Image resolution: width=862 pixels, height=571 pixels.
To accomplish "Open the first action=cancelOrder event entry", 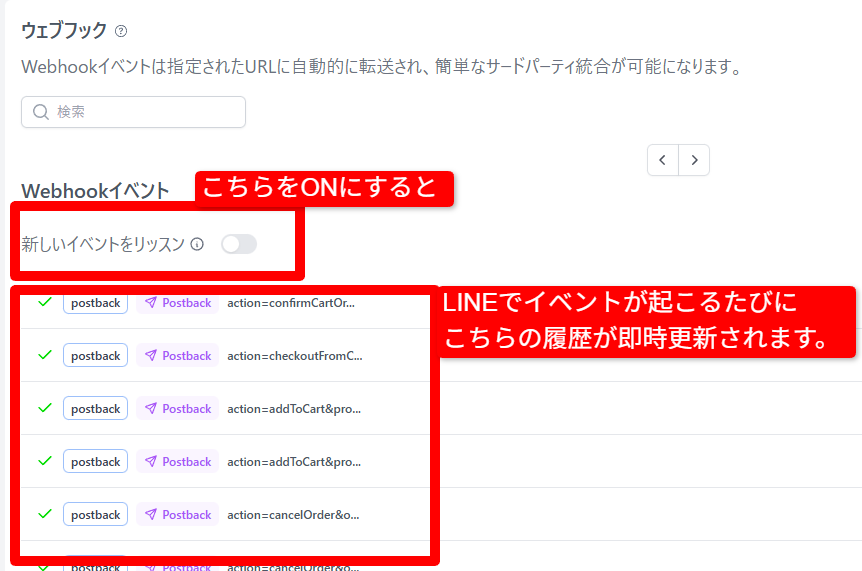I will pos(292,515).
